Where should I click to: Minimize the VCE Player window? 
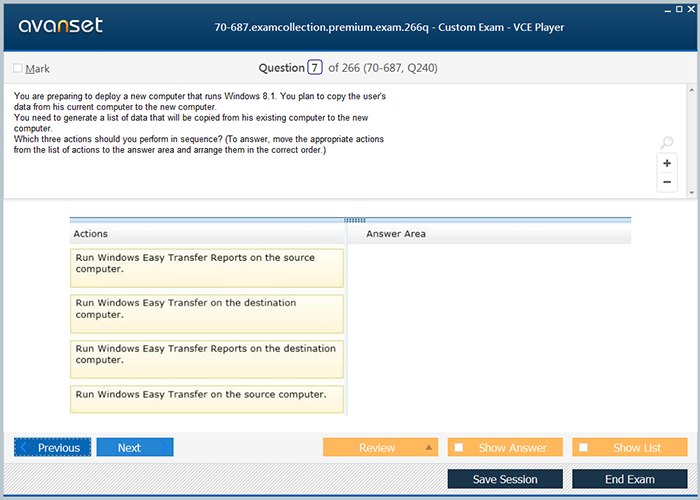click(668, 10)
